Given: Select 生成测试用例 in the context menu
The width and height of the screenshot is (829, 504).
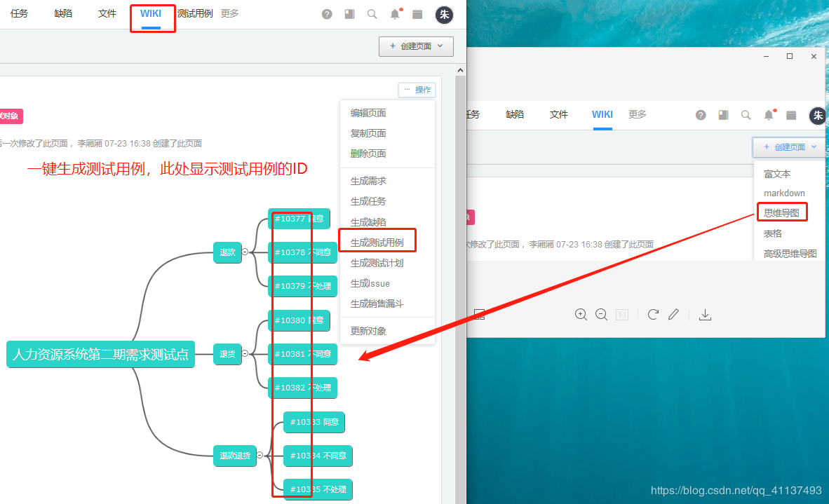Looking at the screenshot, I should click(377, 240).
